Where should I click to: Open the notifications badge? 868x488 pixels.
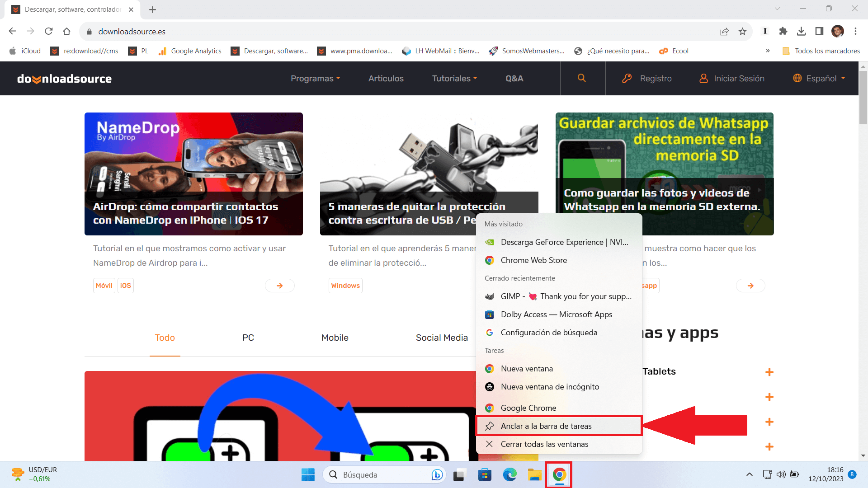point(852,474)
